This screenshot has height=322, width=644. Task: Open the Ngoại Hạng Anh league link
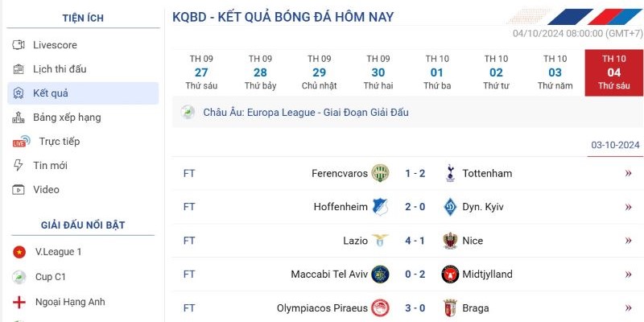coord(70,302)
